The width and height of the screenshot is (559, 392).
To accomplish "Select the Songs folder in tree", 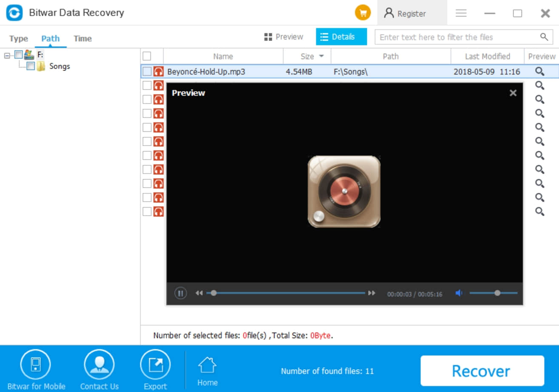I will (x=59, y=66).
